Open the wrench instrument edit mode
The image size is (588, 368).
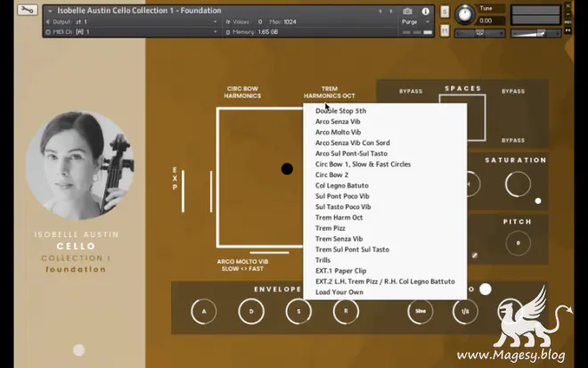(27, 10)
